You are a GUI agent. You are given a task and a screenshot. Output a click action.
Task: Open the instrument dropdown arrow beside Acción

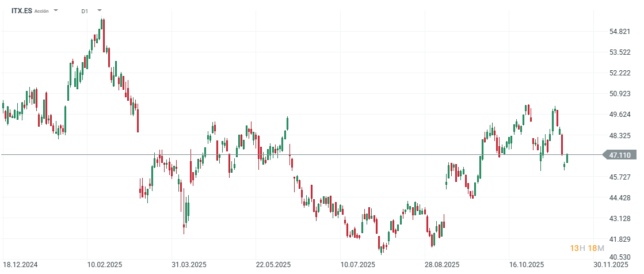tap(56, 10)
